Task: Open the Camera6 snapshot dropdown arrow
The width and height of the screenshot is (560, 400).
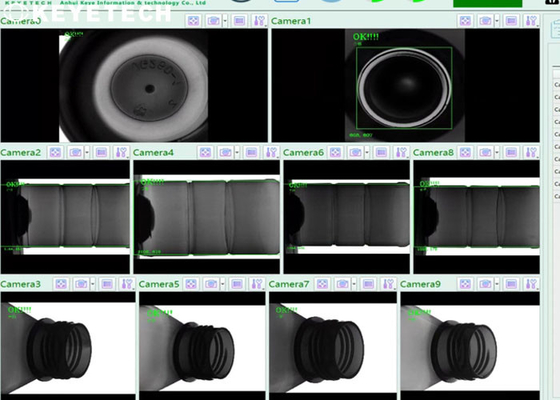Action: point(367,152)
